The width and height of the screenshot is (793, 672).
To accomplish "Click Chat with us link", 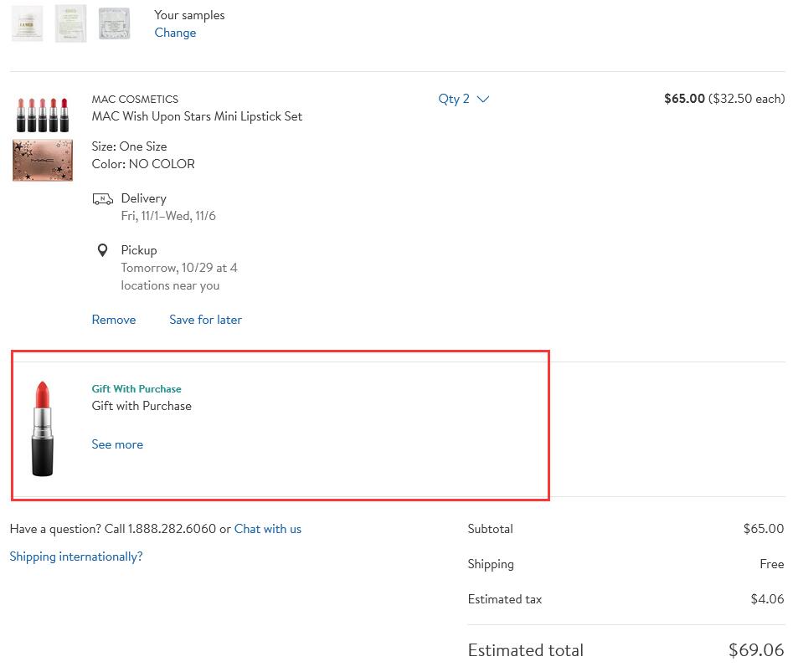I will tap(267, 529).
